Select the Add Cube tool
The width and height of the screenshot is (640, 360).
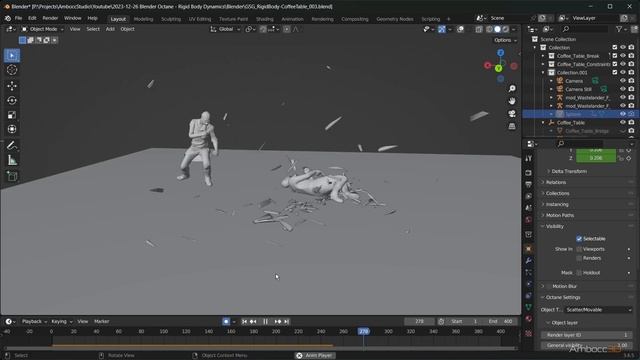click(x=12, y=177)
